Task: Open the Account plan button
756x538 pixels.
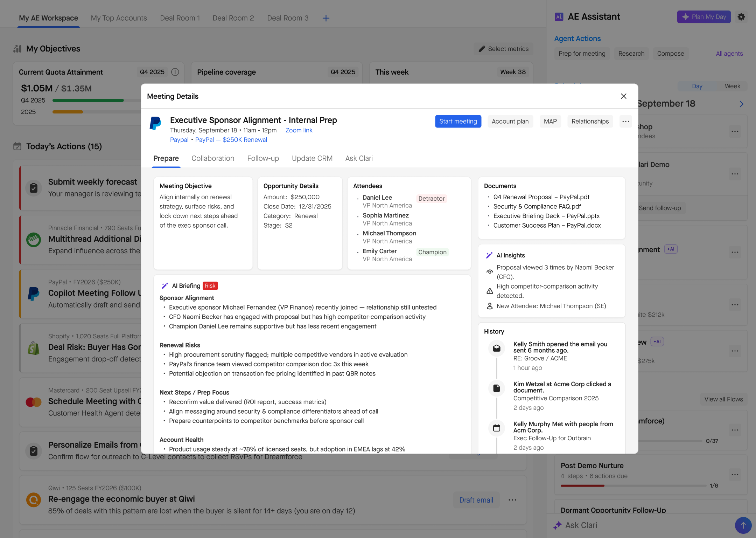Action: point(510,121)
